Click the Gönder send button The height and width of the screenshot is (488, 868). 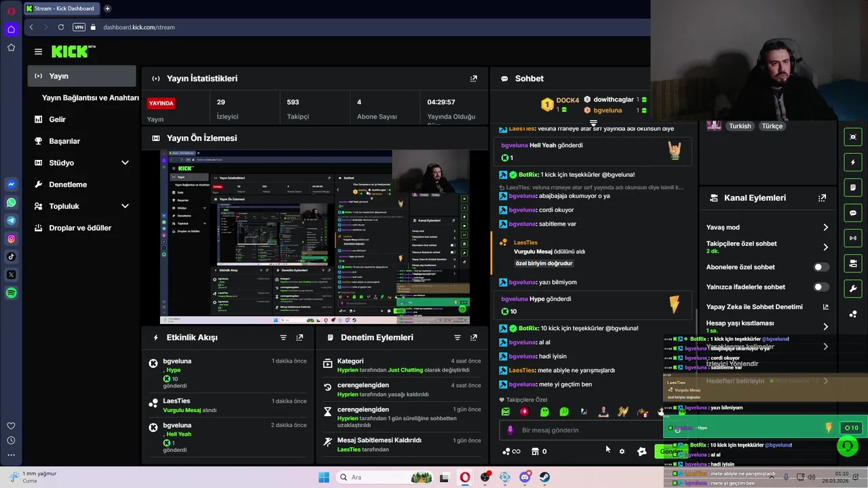coord(671,451)
